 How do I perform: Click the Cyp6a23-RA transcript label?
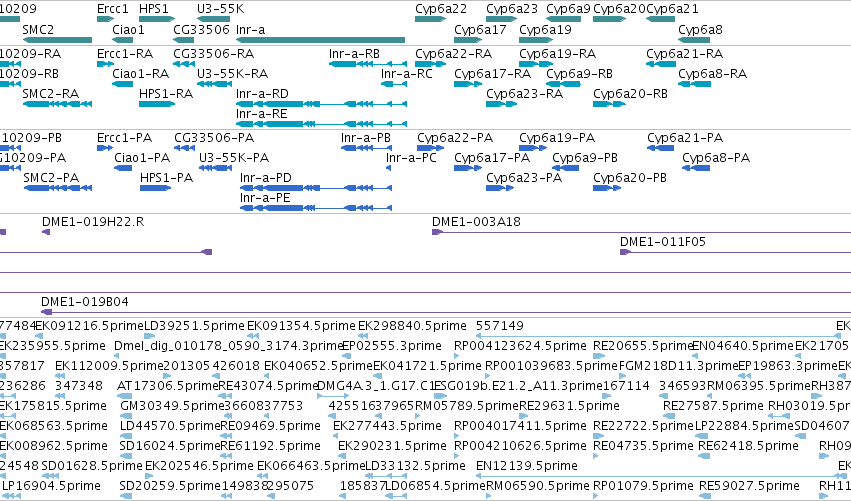(x=524, y=94)
